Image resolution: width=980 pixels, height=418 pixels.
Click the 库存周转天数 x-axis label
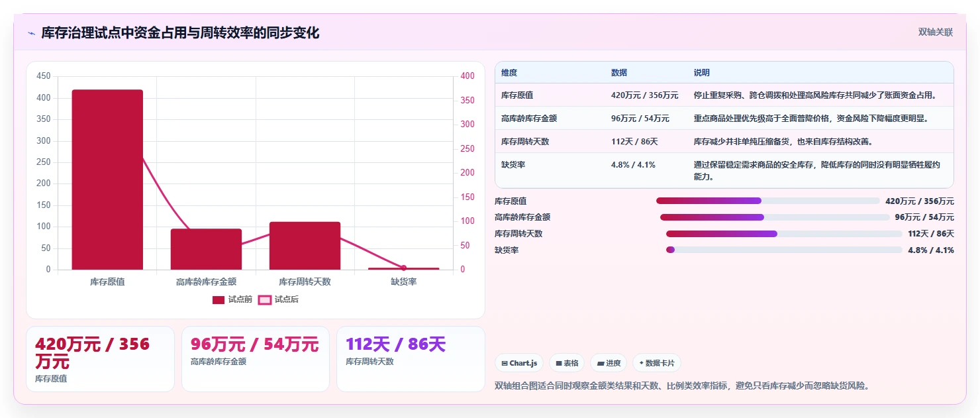click(x=305, y=282)
